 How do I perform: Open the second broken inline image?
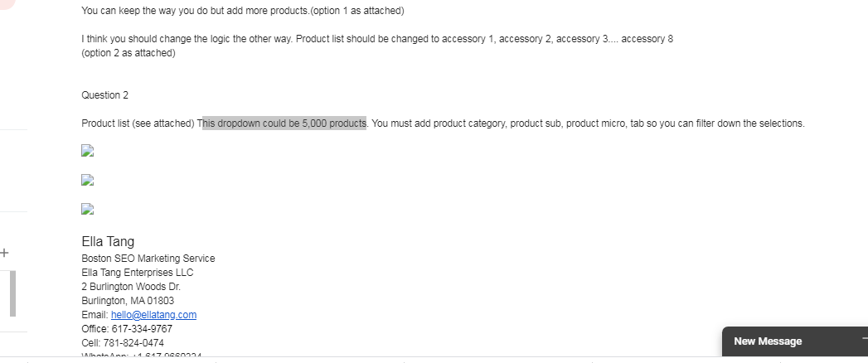[88, 180]
